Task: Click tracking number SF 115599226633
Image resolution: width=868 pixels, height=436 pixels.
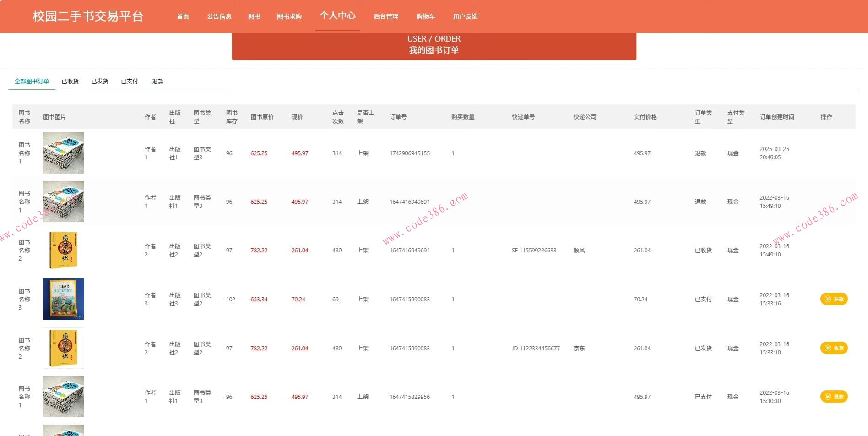Action: 534,251
